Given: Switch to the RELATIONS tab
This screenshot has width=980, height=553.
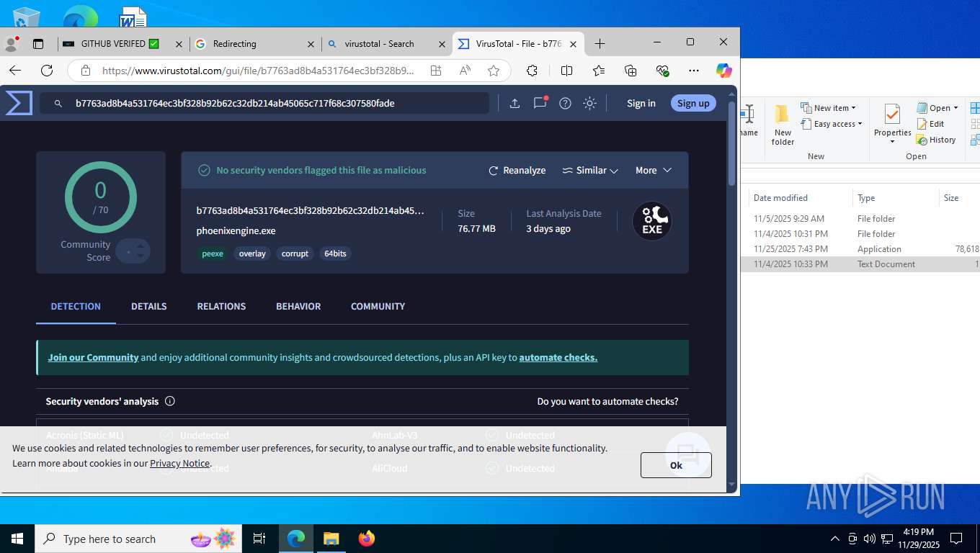Looking at the screenshot, I should 221,306.
